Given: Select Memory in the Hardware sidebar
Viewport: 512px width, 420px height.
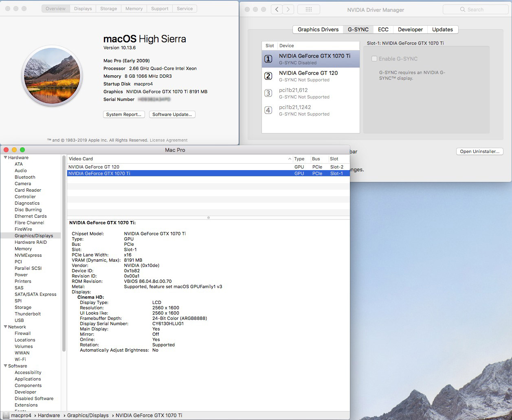Looking at the screenshot, I should [x=23, y=249].
